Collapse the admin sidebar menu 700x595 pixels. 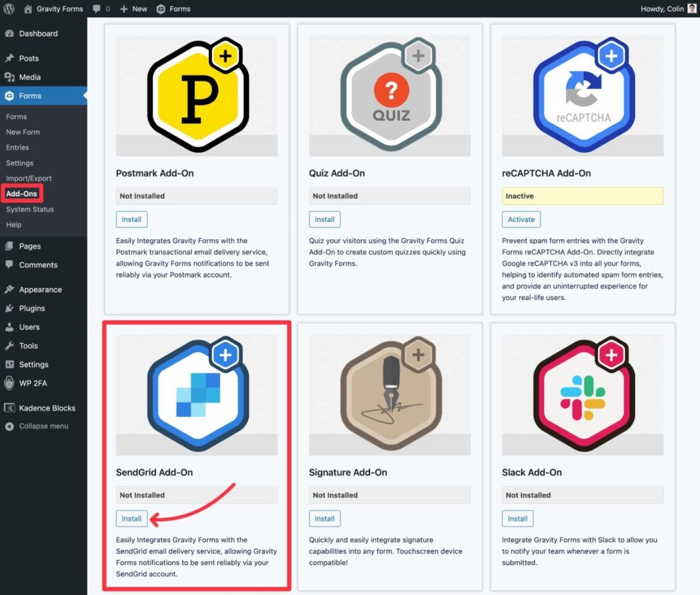[x=10, y=426]
